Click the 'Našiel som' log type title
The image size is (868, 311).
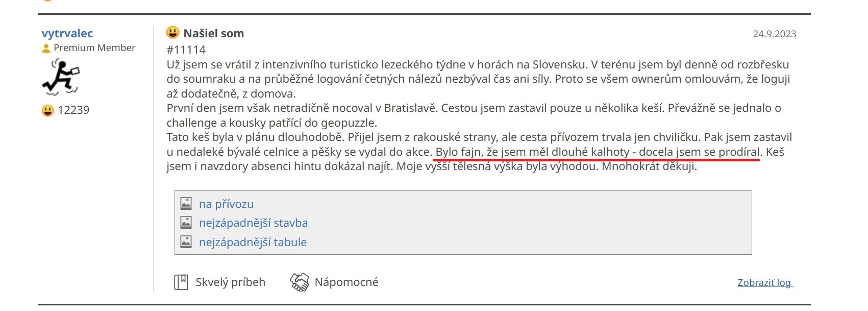click(x=213, y=34)
